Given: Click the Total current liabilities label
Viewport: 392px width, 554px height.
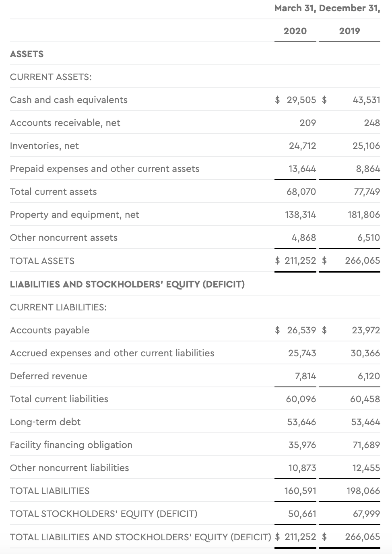Looking at the screenshot, I should coord(59,399).
